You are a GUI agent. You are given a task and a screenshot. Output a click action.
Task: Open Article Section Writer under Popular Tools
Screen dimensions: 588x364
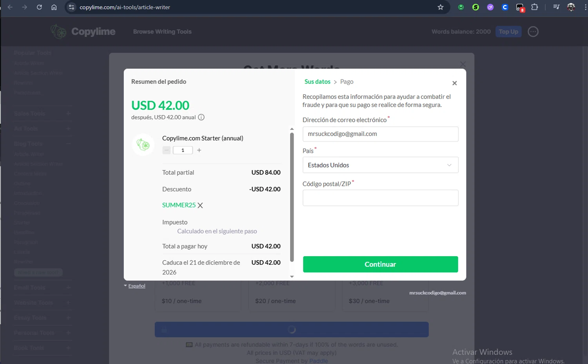(x=38, y=73)
